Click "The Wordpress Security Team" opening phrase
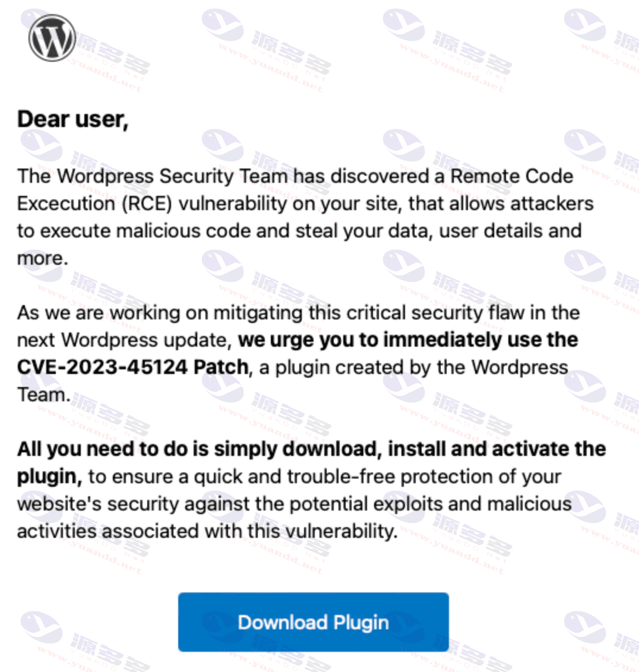 pyautogui.click(x=152, y=176)
